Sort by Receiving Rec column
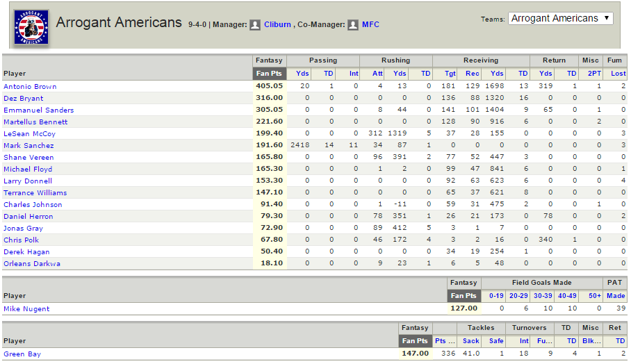The image size is (631, 364). (472, 74)
